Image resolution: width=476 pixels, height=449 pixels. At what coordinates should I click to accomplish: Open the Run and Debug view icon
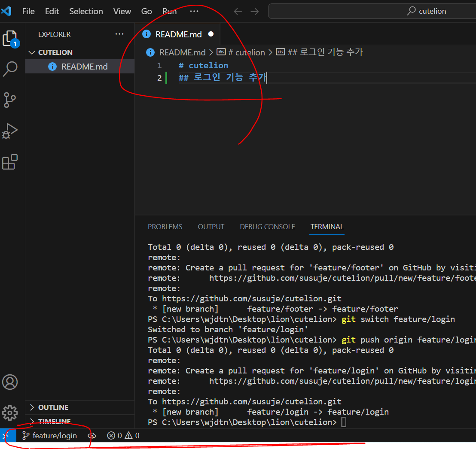10,131
